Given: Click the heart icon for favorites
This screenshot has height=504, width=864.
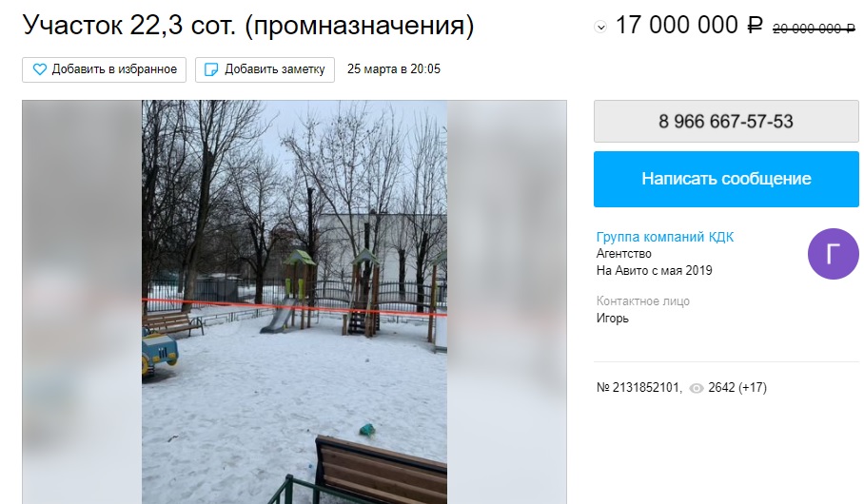Looking at the screenshot, I should coord(40,69).
